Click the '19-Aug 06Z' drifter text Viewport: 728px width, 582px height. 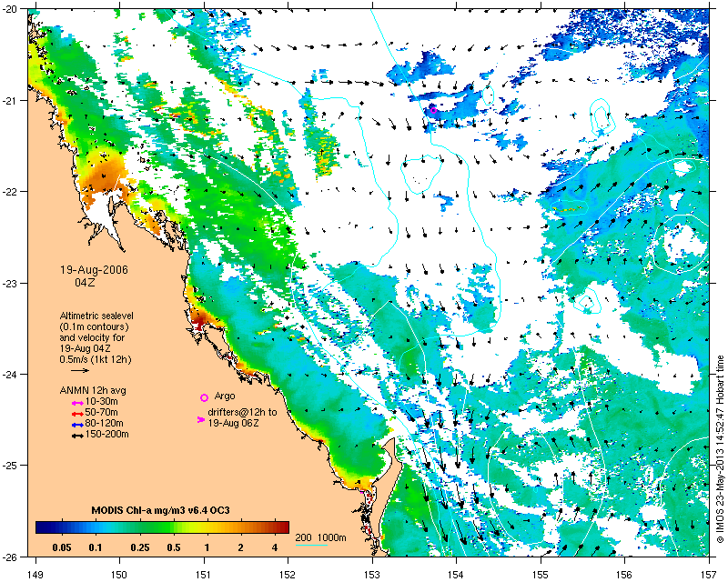pos(233,423)
